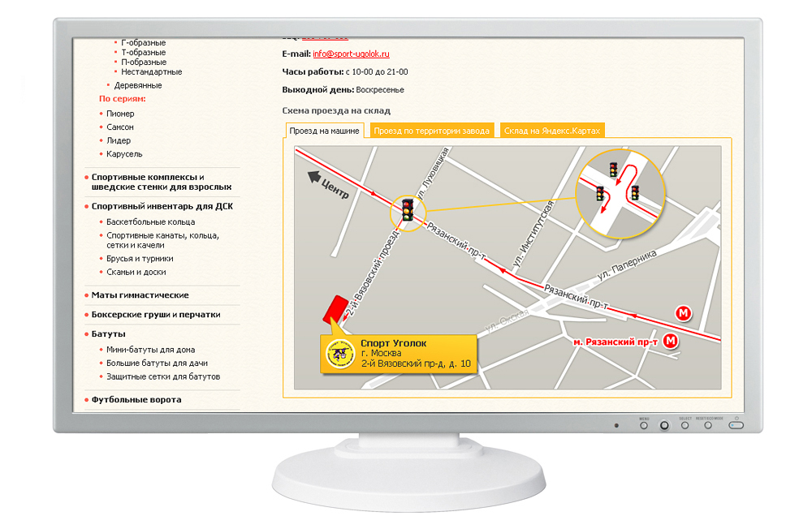This screenshot has height=516, width=812.
Task: Click the Схема проезда на склад heading
Action: click(x=336, y=111)
